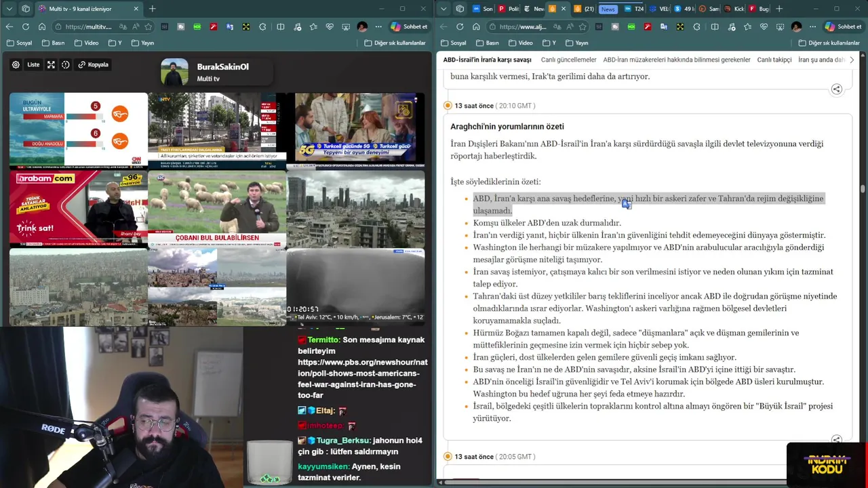
Task: Select the arabam.com ad stream tile
Action: [78, 209]
